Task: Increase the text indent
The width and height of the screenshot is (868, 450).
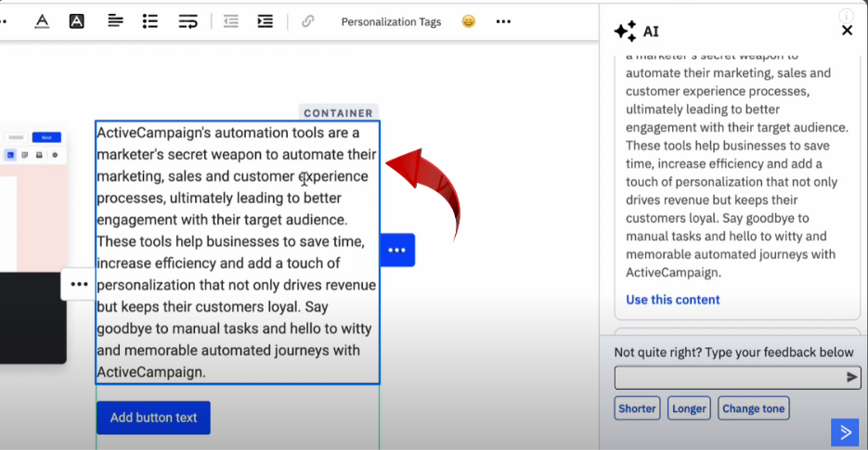Action: click(x=266, y=21)
